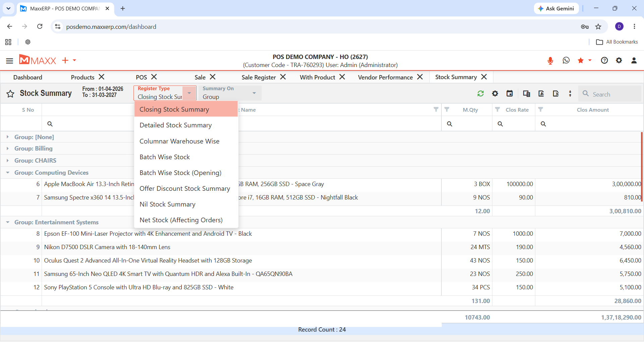Click the M.Qty search filter cell
The width and height of the screenshot is (644, 342).
(x=467, y=124)
